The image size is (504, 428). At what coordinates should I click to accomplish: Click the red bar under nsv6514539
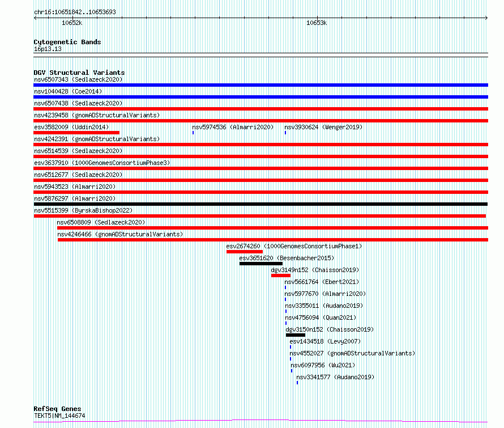pyautogui.click(x=260, y=156)
